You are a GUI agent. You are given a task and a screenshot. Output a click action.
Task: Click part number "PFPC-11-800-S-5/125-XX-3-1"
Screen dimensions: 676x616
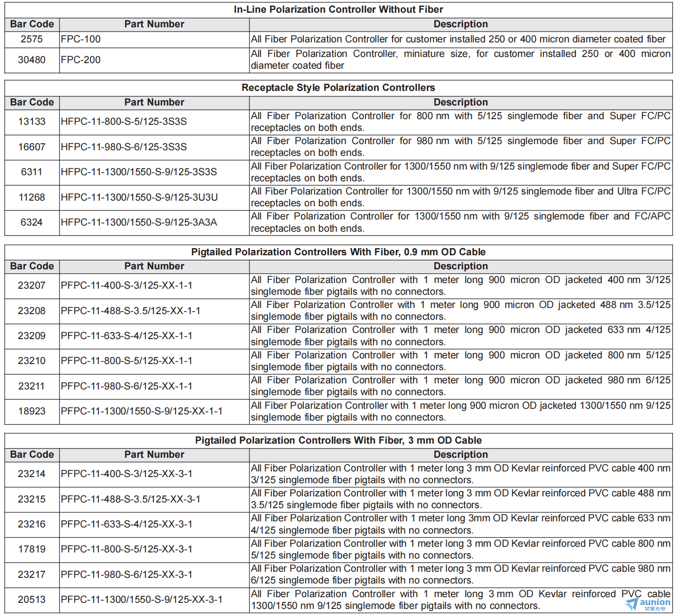pyautogui.click(x=127, y=549)
